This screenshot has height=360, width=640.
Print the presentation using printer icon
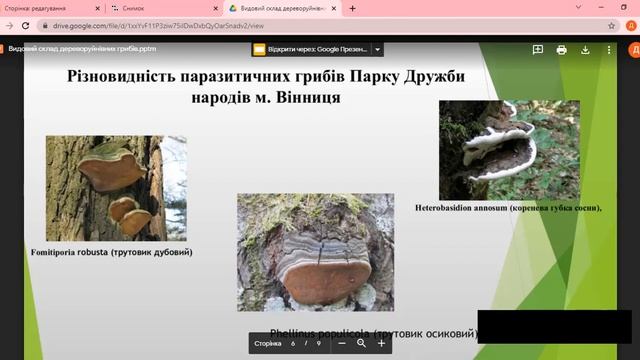(561, 50)
